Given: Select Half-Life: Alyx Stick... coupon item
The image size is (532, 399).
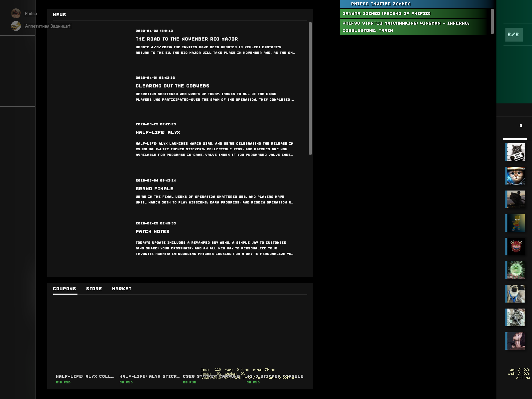Looking at the screenshot, I should 149,376.
